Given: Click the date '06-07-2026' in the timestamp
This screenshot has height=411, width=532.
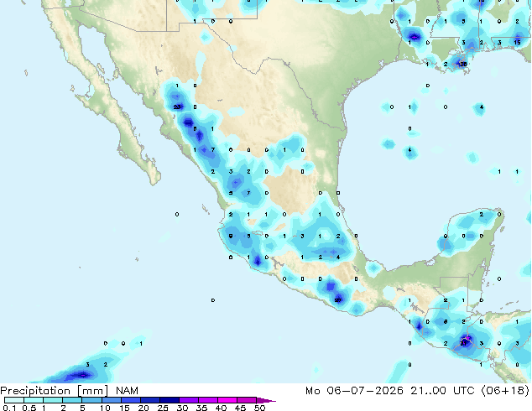Looking at the screenshot, I should [x=365, y=391].
